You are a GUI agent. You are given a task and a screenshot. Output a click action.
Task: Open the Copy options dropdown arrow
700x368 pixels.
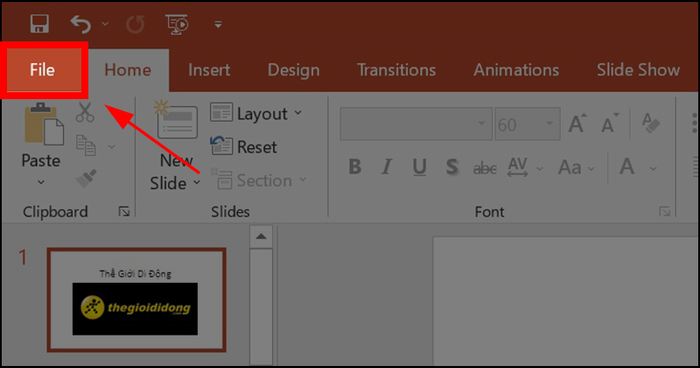pos(112,146)
